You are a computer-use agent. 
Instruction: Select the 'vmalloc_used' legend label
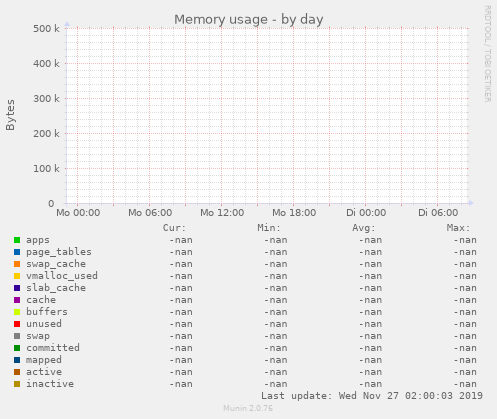point(62,276)
